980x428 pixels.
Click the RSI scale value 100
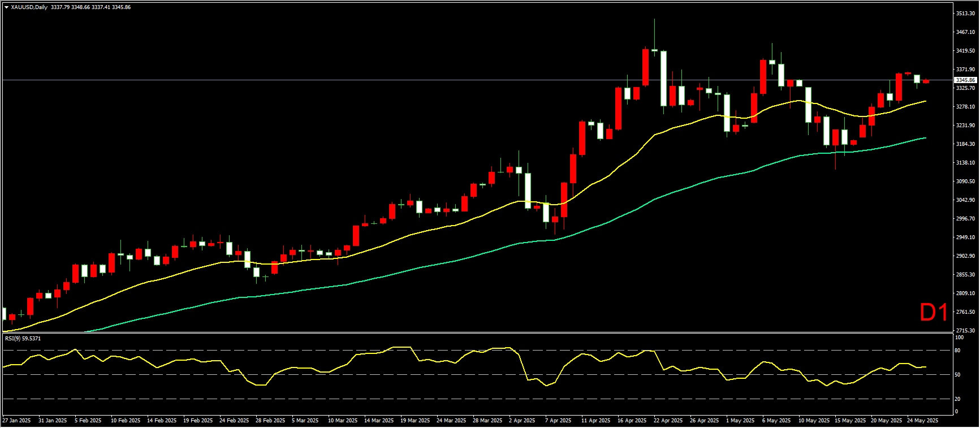[959, 338]
